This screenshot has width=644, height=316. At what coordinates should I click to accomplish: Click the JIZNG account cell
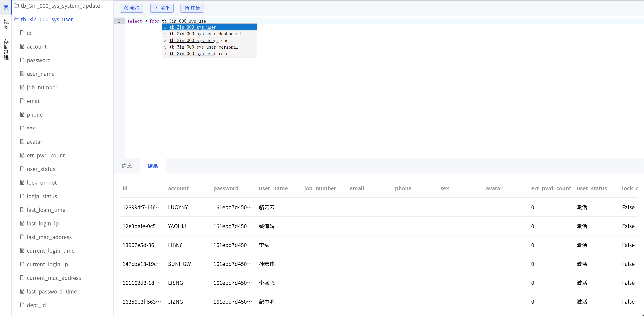click(176, 302)
